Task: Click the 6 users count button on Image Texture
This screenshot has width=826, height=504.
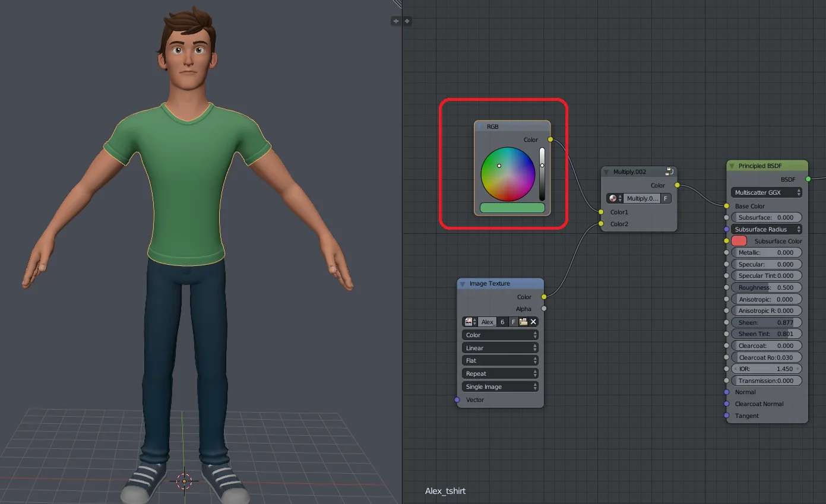Action: tap(502, 322)
